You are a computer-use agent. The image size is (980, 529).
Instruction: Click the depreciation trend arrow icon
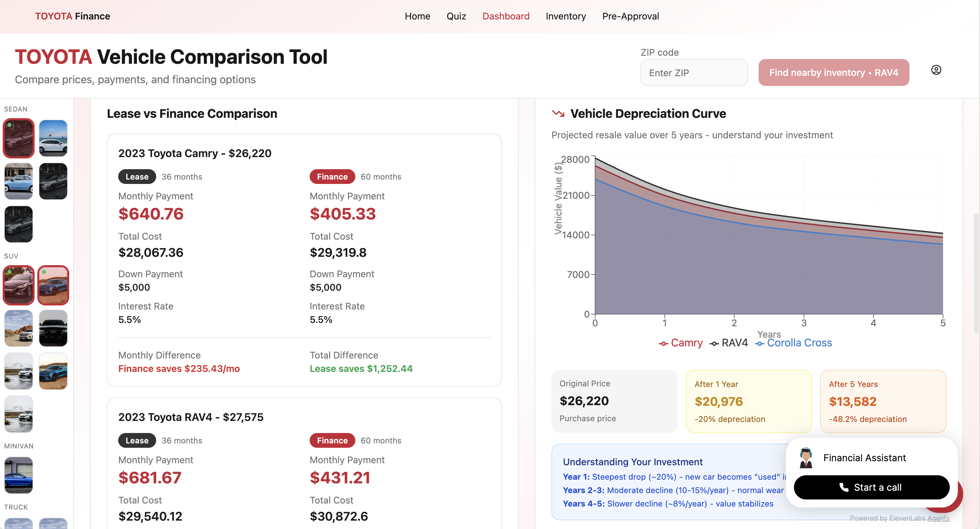[x=558, y=113]
